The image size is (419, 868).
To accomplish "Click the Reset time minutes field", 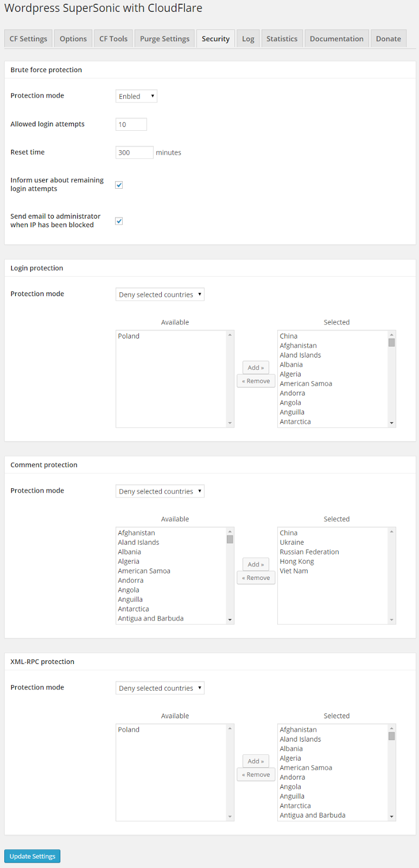I will point(134,152).
